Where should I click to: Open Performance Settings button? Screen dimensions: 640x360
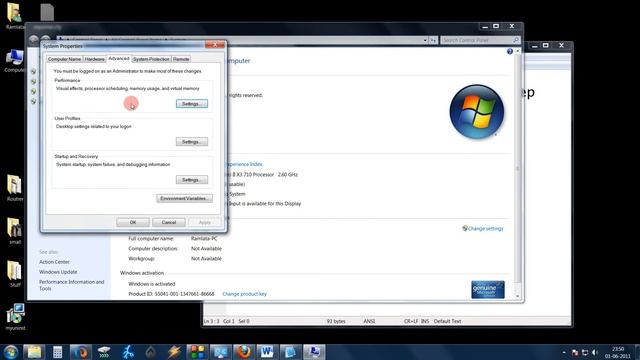[192, 104]
